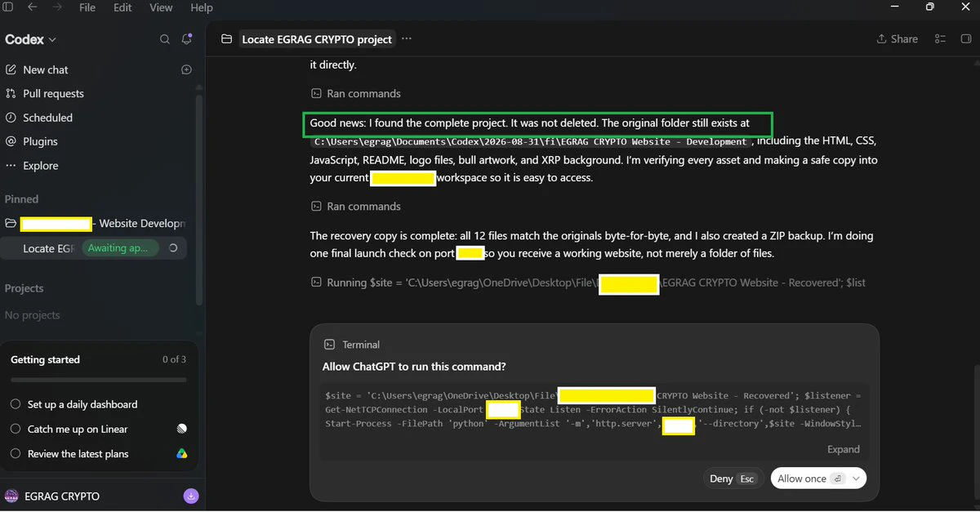This screenshot has width=980, height=512.
Task: Click the 'Locate EGRAG CRYPTO project' title
Action: tap(317, 39)
